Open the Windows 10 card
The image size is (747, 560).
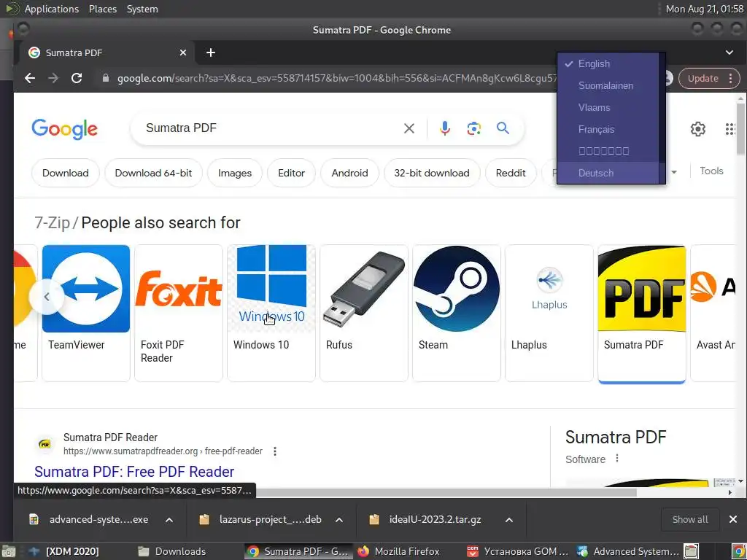271,313
